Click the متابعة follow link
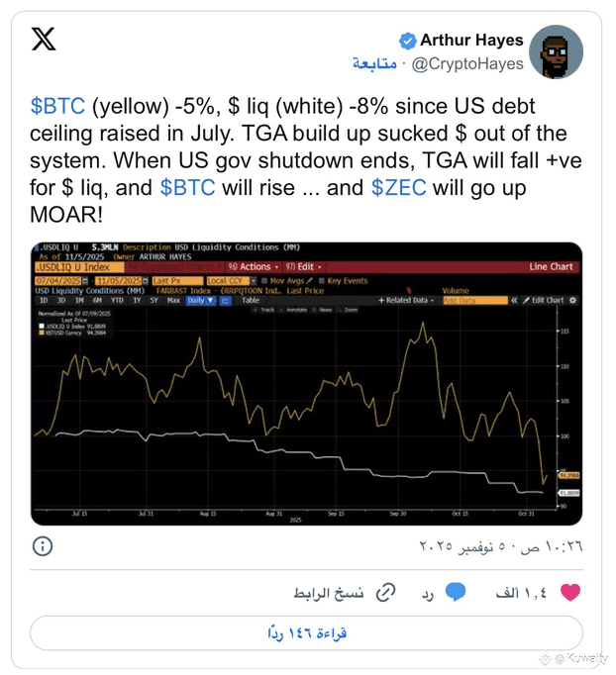The width and height of the screenshot is (616, 675). pyautogui.click(x=374, y=63)
